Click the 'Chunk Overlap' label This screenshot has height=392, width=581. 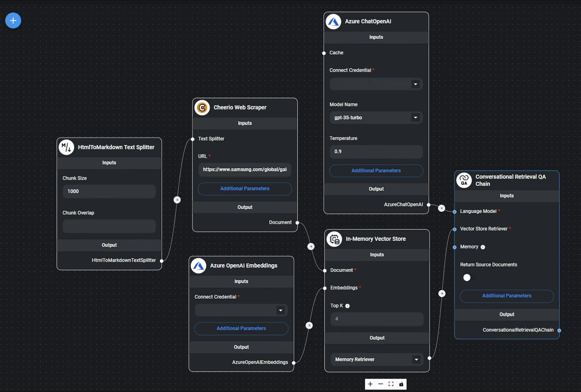(78, 213)
